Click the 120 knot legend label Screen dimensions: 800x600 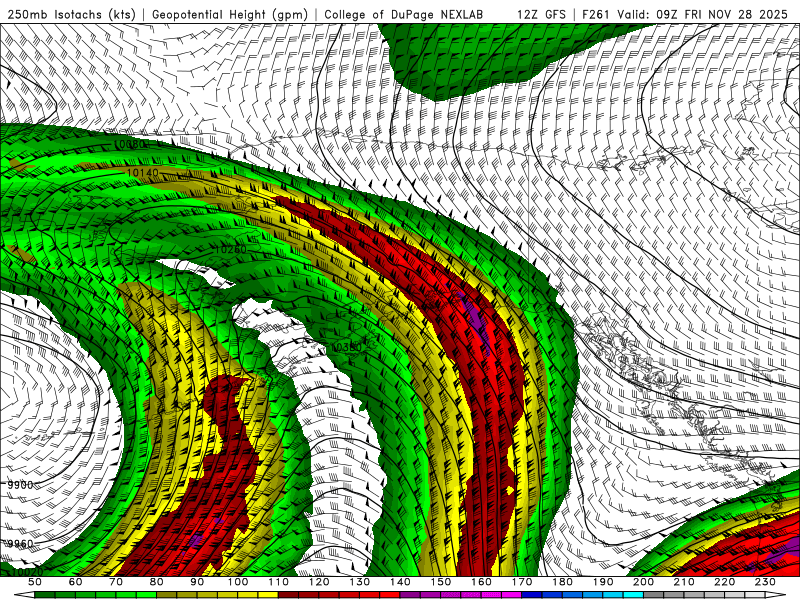click(x=319, y=582)
